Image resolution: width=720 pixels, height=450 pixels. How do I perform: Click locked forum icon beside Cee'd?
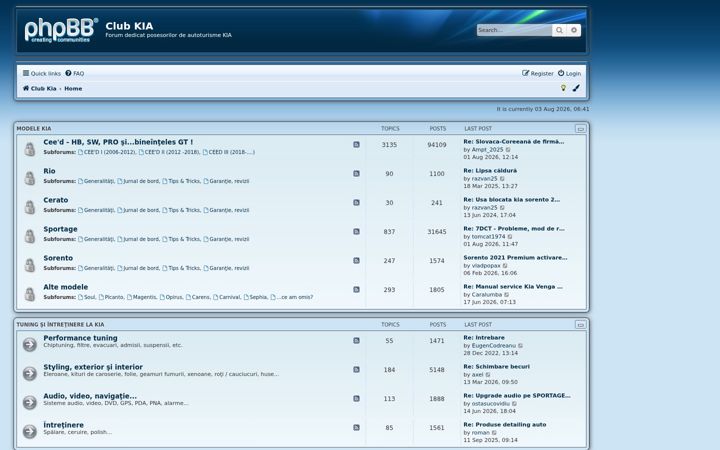pyautogui.click(x=30, y=149)
